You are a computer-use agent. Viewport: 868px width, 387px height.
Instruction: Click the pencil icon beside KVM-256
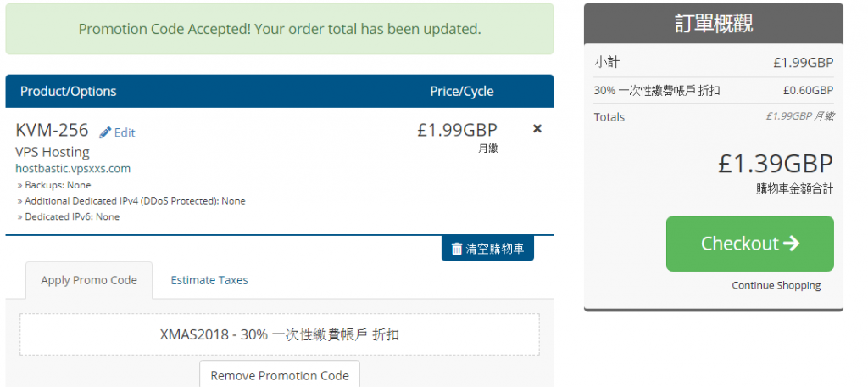tap(105, 132)
